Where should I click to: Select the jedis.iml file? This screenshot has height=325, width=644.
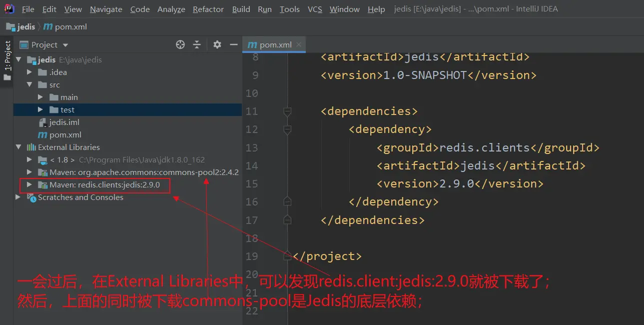pos(64,122)
